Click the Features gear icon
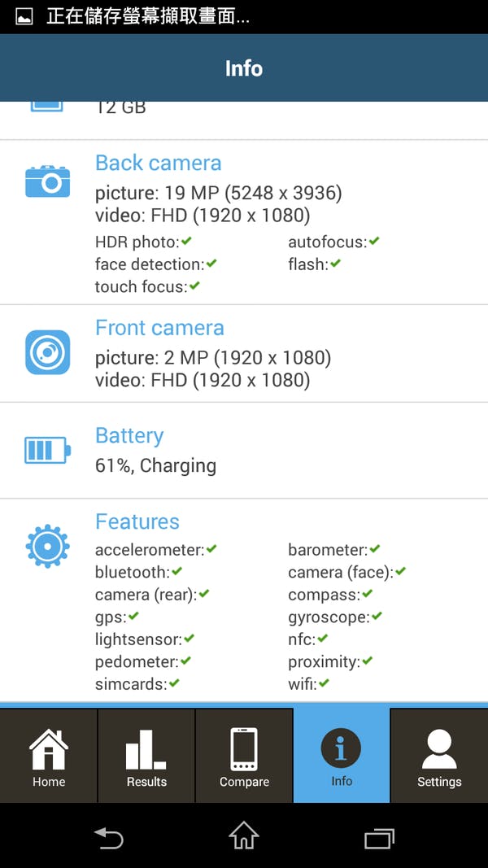 click(x=47, y=545)
